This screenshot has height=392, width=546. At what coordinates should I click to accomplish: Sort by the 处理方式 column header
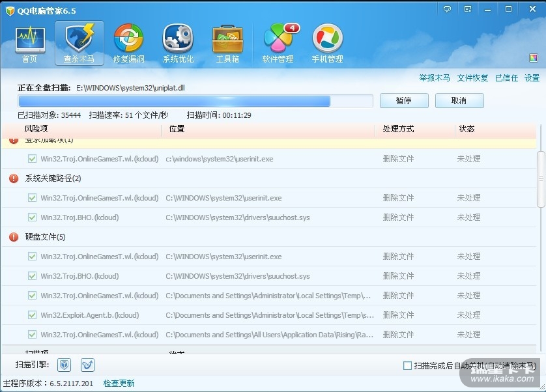398,129
